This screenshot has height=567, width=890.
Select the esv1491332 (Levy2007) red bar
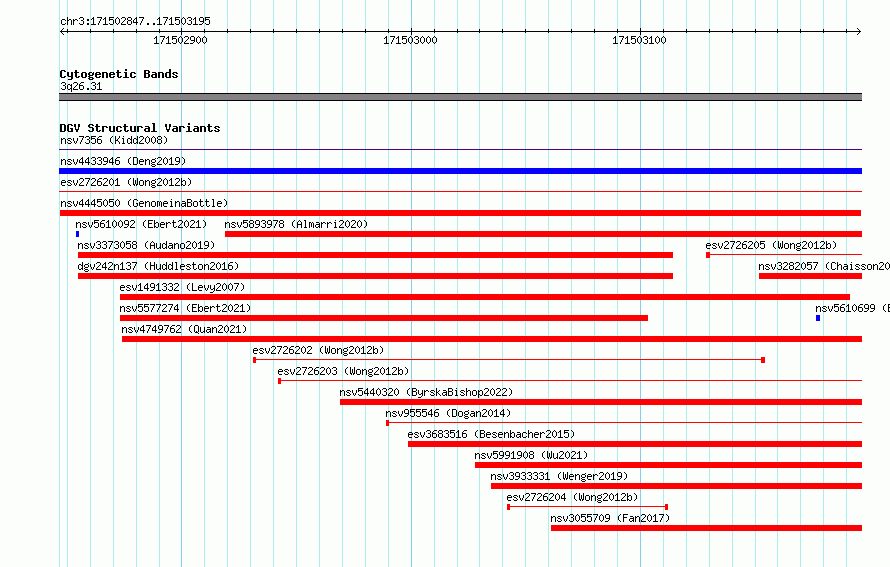pos(485,297)
